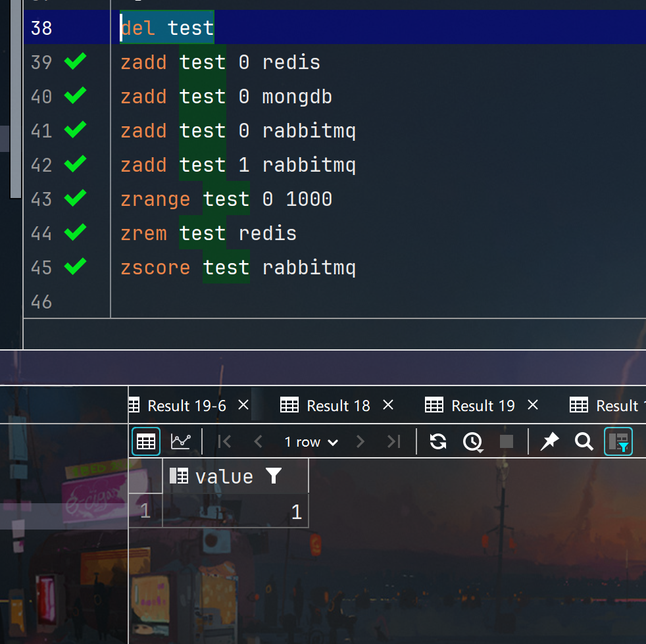Screen dimensions: 646x644
Task: Place cursor on 'del test' line
Action: pos(167,28)
